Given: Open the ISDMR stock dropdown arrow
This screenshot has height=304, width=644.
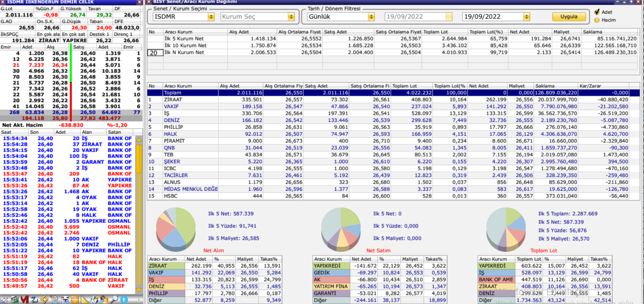Looking at the screenshot, I should pos(211,17).
